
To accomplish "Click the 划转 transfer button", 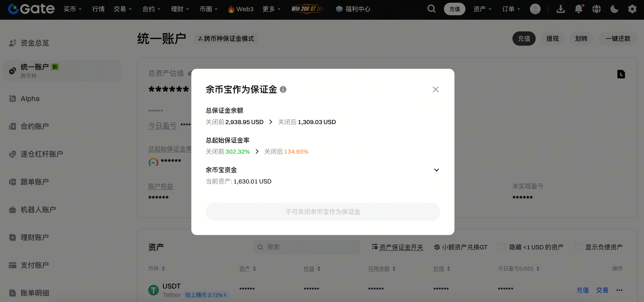I will (x=581, y=39).
